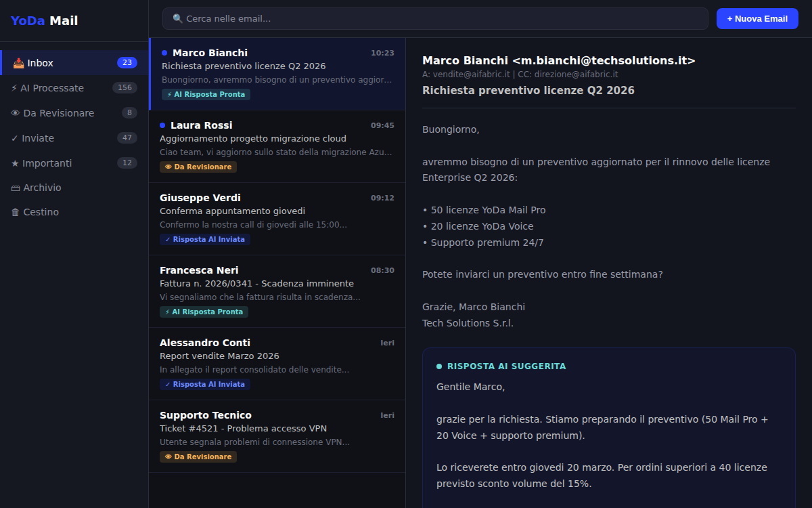Click Giuseppe Verdi's Risposta AI Inviata badge
812x508 pixels.
(x=204, y=240)
